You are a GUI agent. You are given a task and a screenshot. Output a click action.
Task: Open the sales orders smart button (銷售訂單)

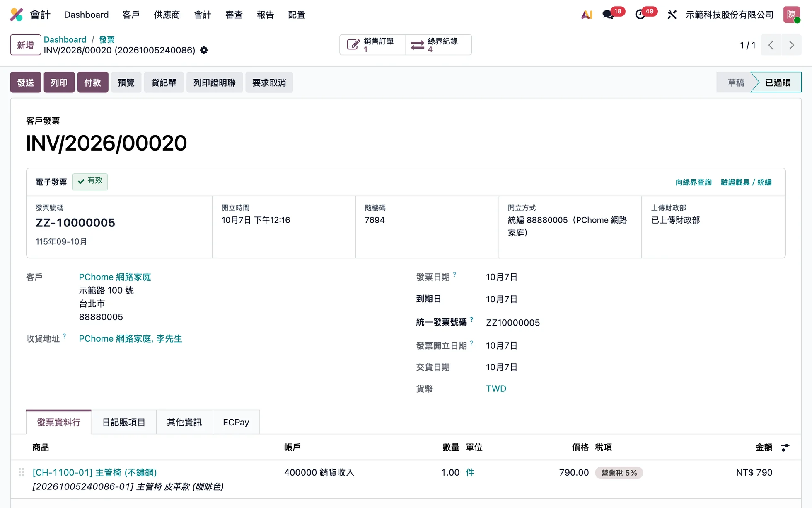(x=372, y=45)
